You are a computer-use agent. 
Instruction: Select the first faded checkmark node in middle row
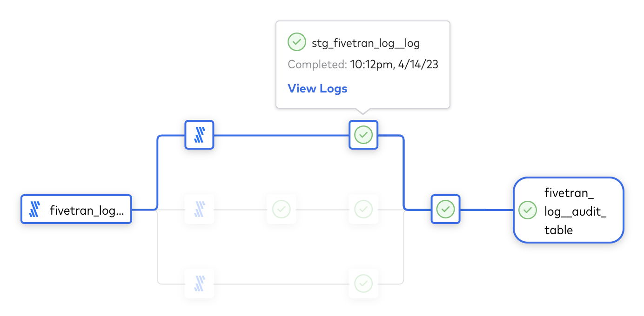click(281, 209)
